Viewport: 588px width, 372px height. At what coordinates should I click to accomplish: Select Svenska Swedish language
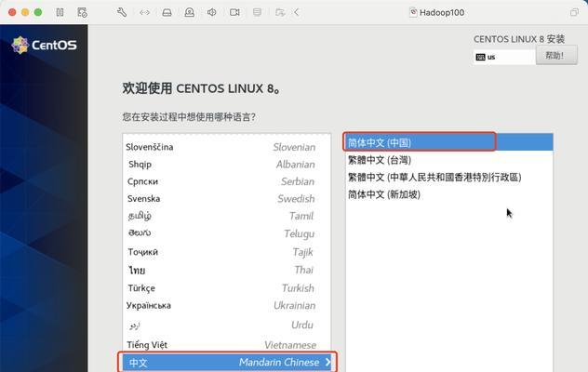tap(226, 199)
